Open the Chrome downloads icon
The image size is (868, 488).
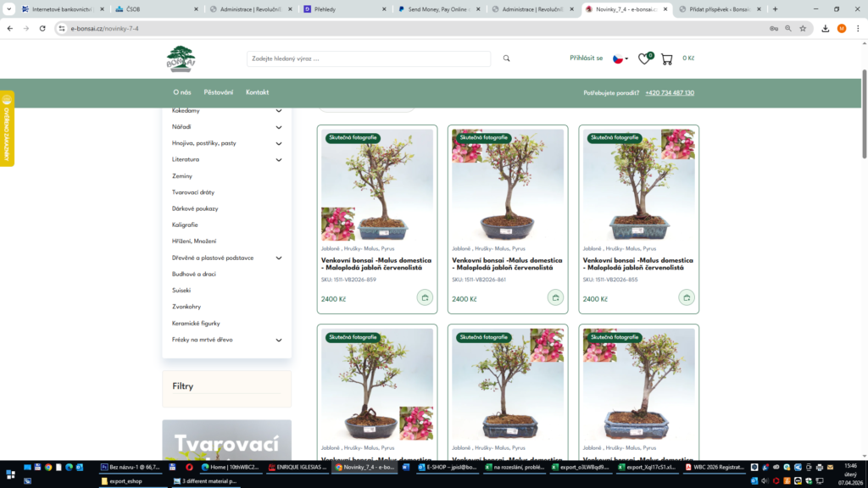pos(825,28)
